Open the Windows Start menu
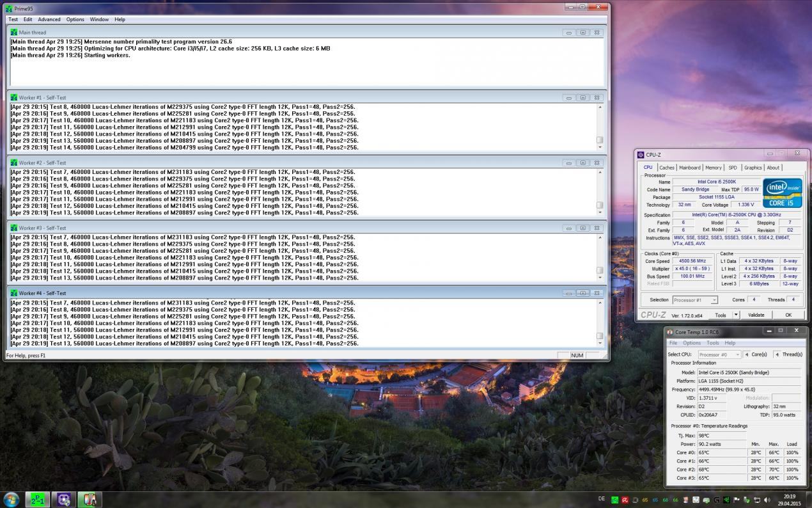 pyautogui.click(x=11, y=499)
